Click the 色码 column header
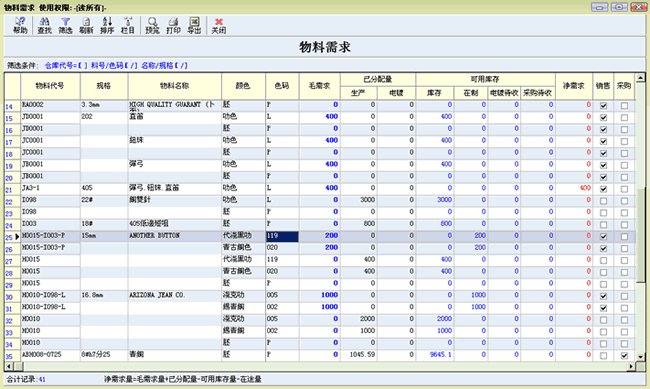650x389 pixels. tap(282, 86)
